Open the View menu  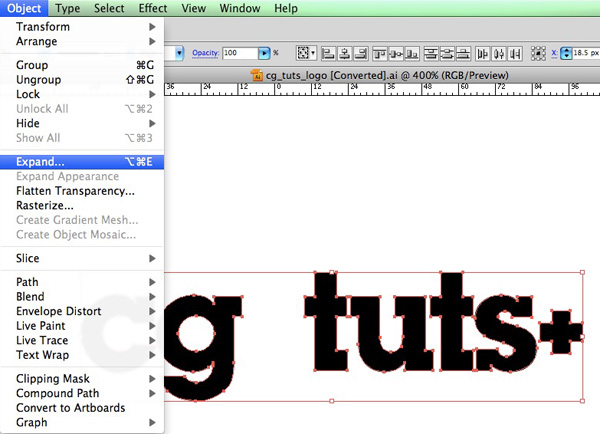point(194,8)
